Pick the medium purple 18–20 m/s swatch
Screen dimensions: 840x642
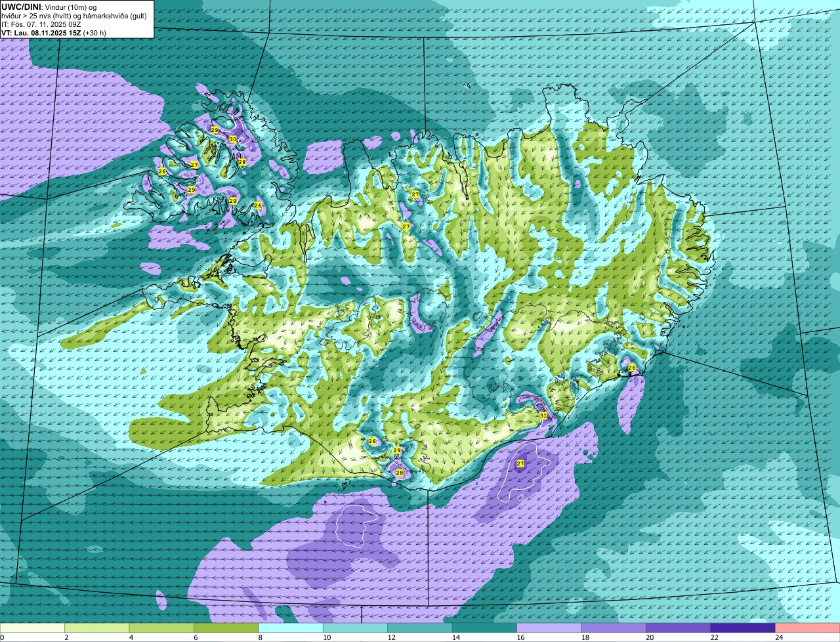pos(614,628)
